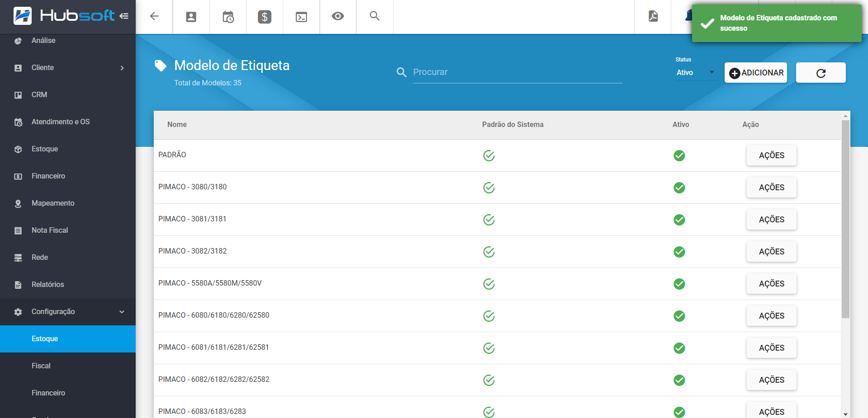The image size is (868, 418).
Task: Click PIMACO - 6081/6181/6281/62581 active check
Action: point(679,348)
